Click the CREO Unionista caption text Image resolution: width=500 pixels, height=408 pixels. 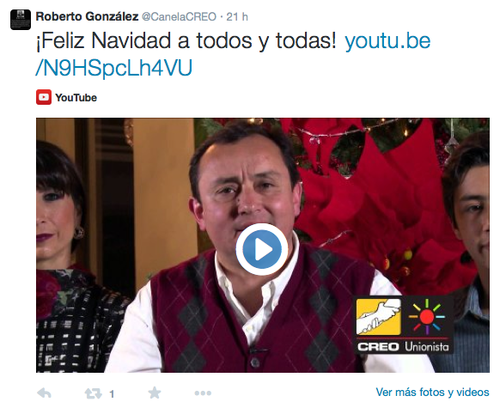403,347
